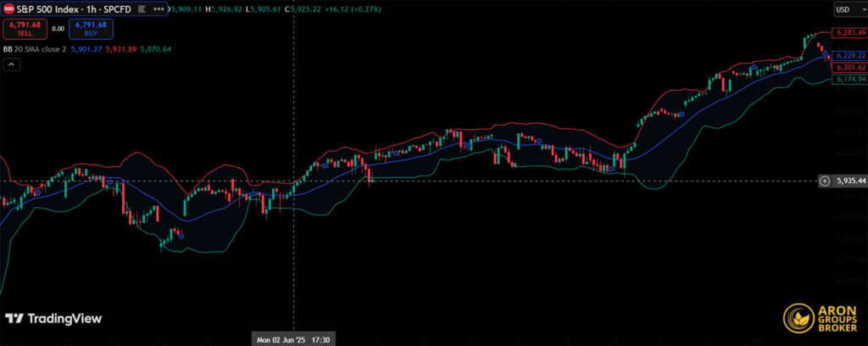Collapse the indicator legend with the chevron
Image resolution: width=868 pixels, height=346 pixels.
pos(13,65)
